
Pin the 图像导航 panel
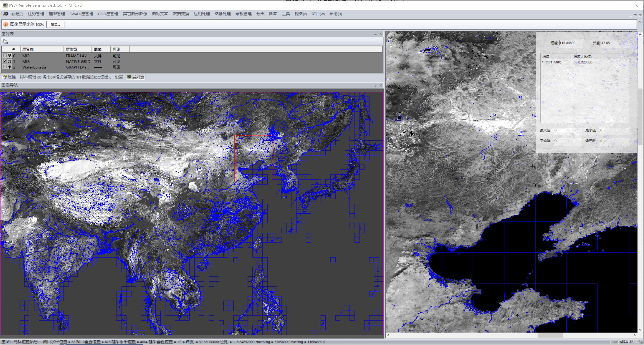click(x=375, y=85)
